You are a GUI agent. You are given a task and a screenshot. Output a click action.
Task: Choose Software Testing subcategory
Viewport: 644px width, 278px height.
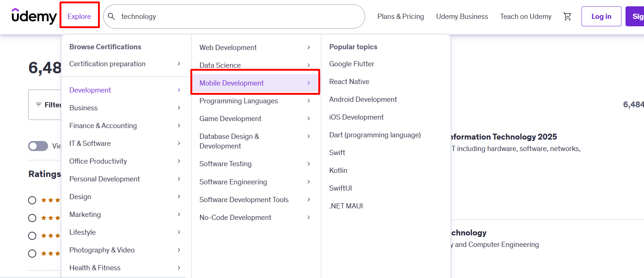[226, 164]
